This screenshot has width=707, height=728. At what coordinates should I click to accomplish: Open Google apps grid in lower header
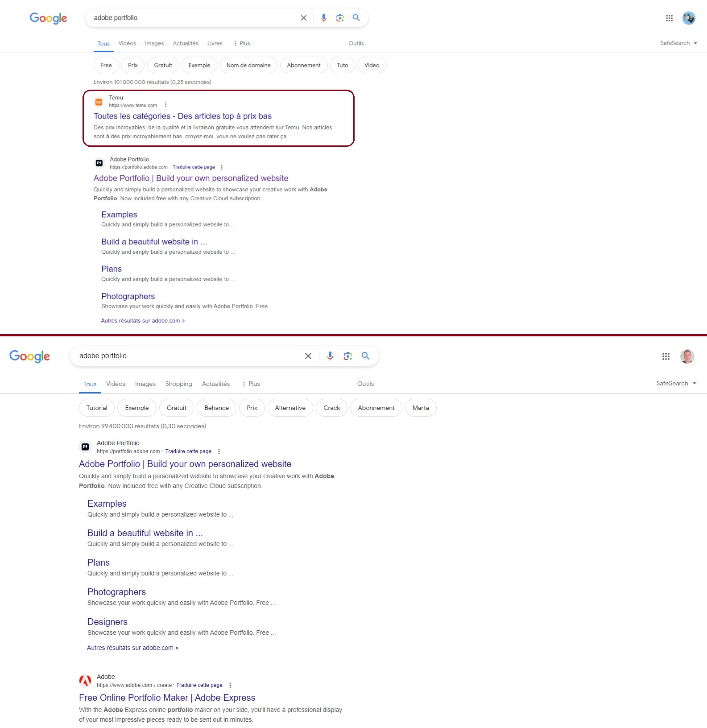click(666, 356)
